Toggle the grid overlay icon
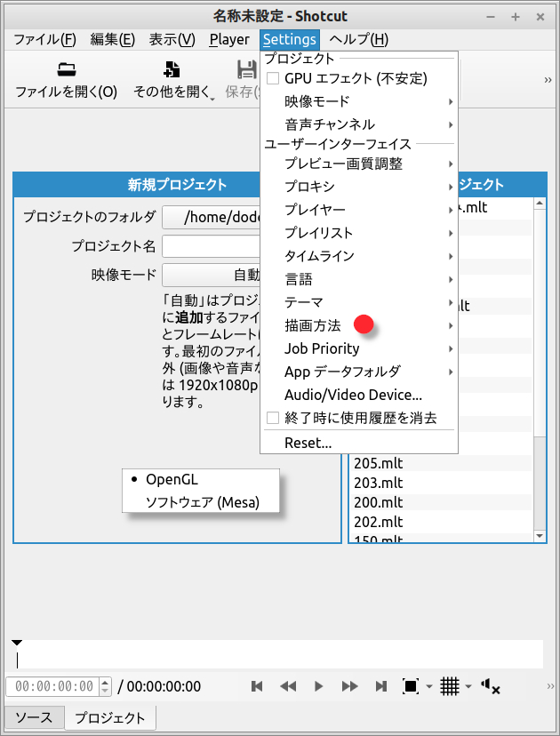Viewport: 560px width, 736px height. point(450,686)
